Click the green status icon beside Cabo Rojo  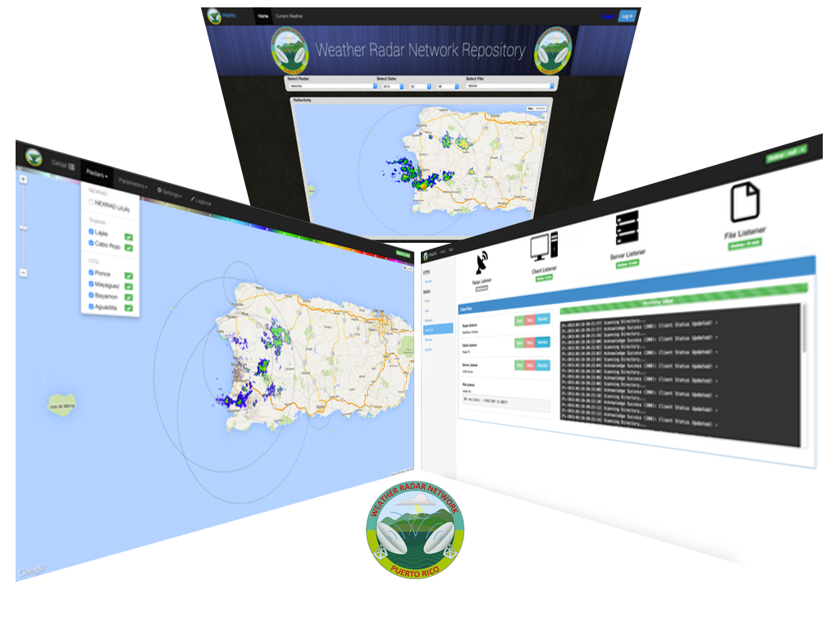point(129,248)
